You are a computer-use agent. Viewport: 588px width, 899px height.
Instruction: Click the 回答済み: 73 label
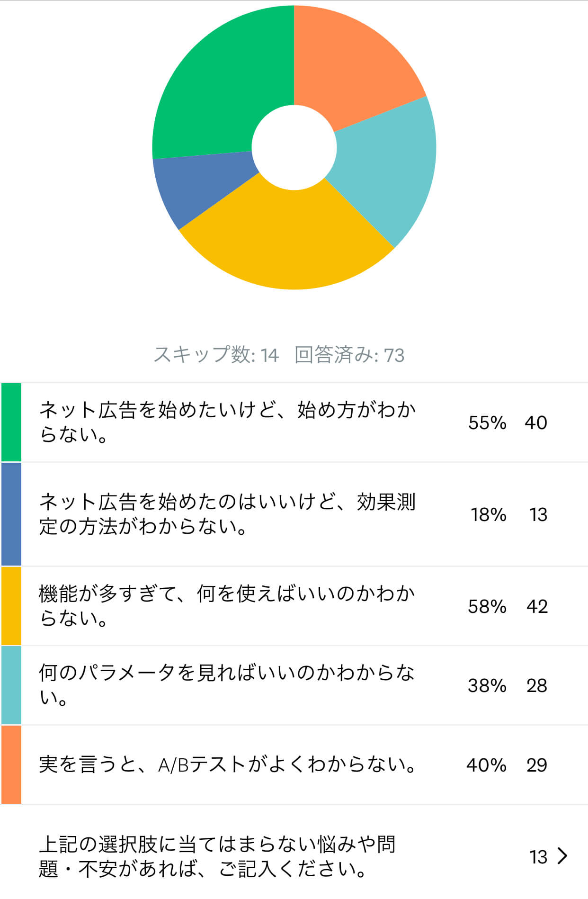(x=349, y=355)
